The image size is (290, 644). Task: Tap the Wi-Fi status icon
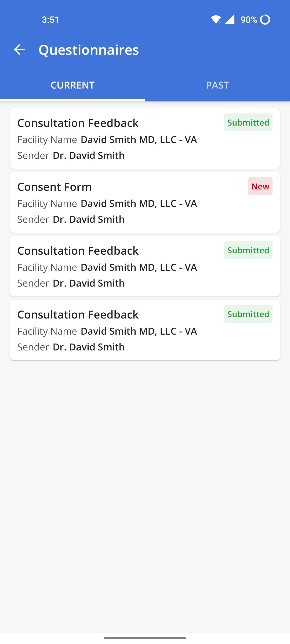click(x=216, y=20)
